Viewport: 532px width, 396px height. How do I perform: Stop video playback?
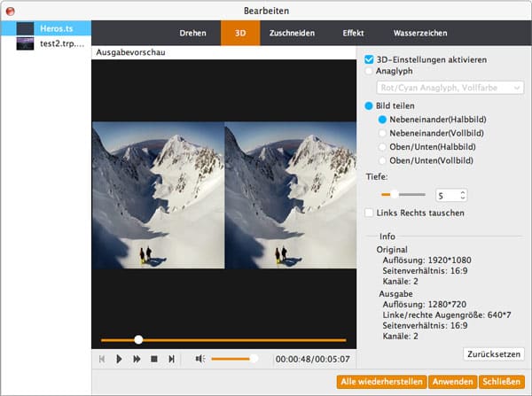pyautogui.click(x=153, y=359)
